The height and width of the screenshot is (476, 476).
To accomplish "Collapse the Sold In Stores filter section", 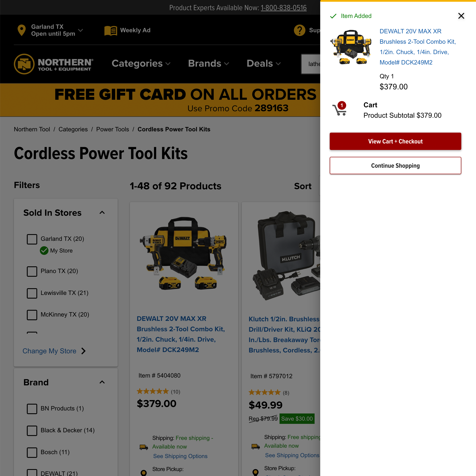I will pyautogui.click(x=102, y=213).
